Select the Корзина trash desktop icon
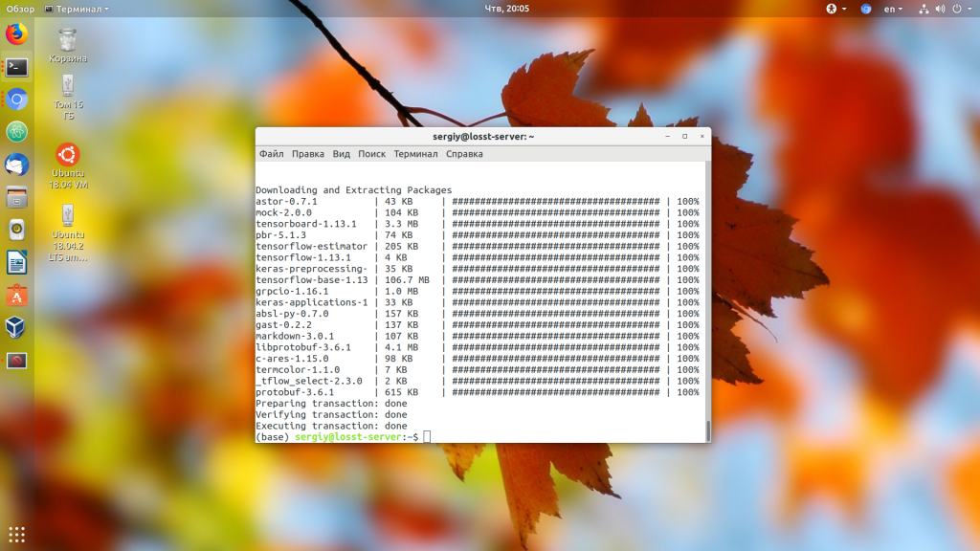This screenshot has width=980, height=551. [x=67, y=45]
